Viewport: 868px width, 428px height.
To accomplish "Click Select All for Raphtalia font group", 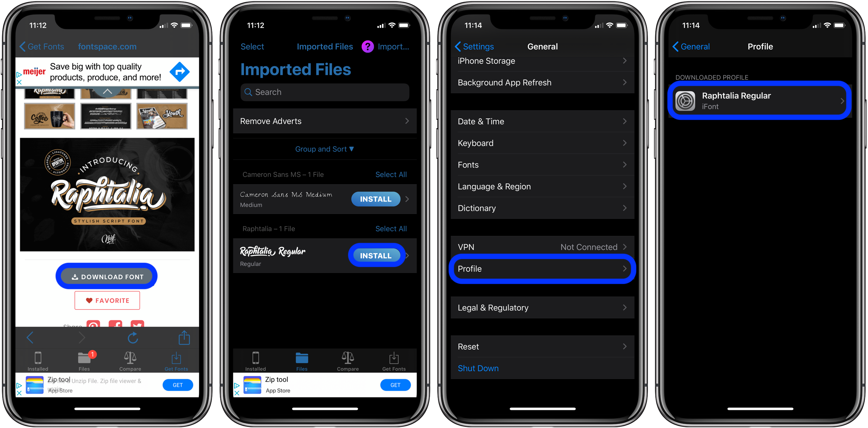I will click(391, 228).
